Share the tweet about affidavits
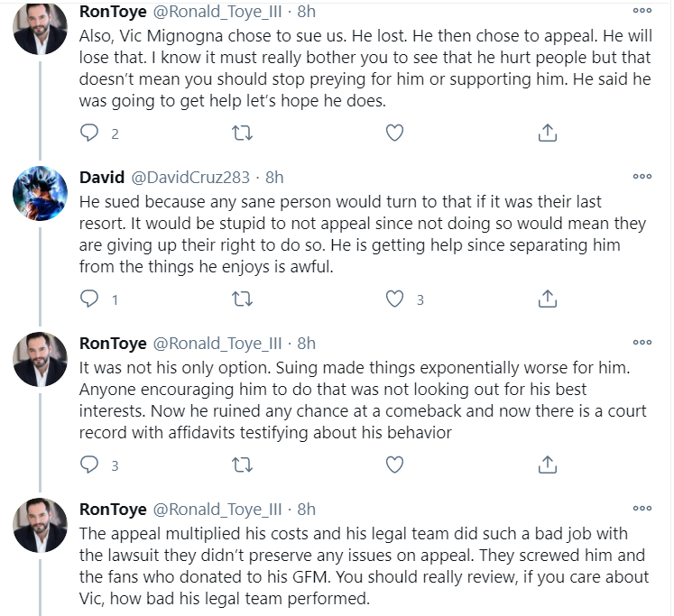This screenshot has height=616, width=674. (x=547, y=464)
